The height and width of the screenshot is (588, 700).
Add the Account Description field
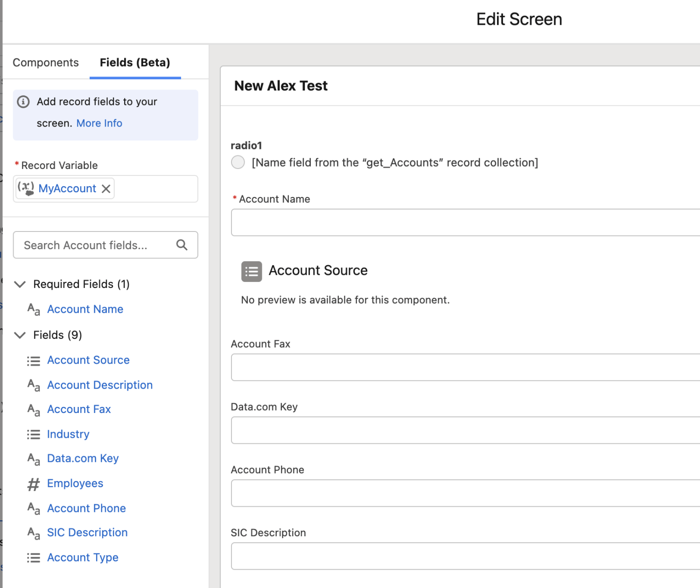coord(99,385)
